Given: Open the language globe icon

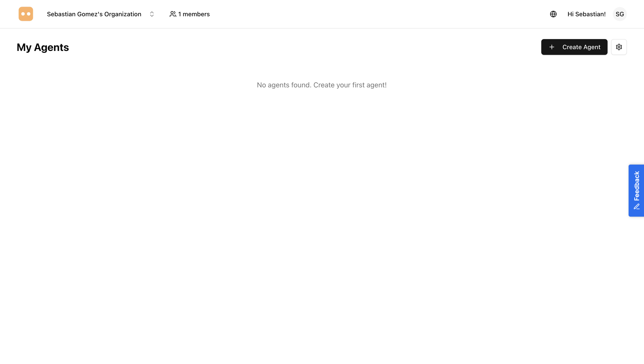Looking at the screenshot, I should (x=553, y=14).
